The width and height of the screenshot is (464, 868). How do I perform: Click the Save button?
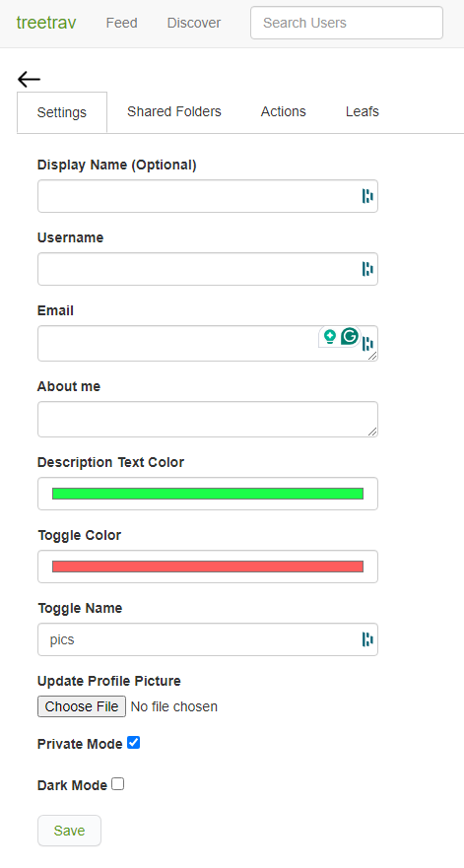tap(69, 831)
